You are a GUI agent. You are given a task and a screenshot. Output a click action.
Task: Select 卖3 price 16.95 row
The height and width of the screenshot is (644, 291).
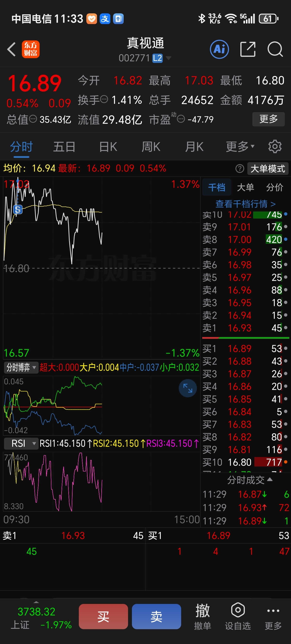click(x=246, y=303)
